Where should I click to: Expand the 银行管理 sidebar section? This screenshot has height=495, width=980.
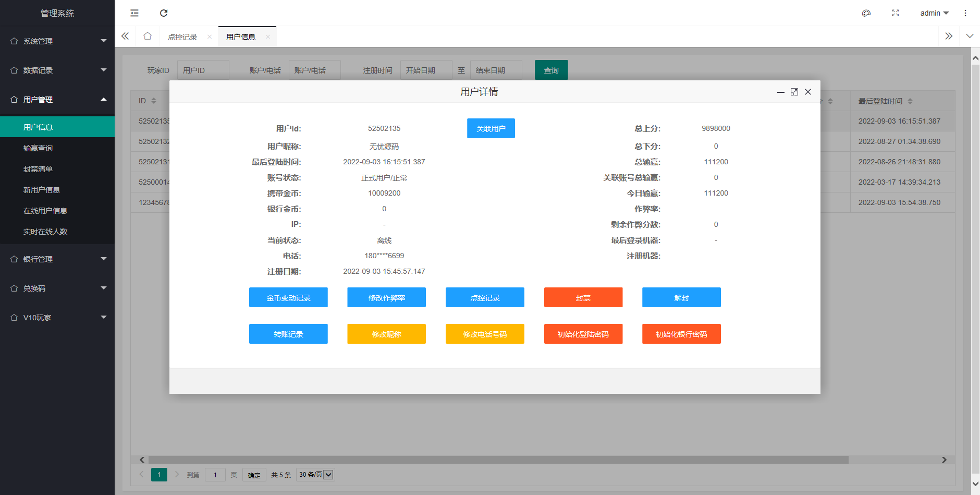57,259
